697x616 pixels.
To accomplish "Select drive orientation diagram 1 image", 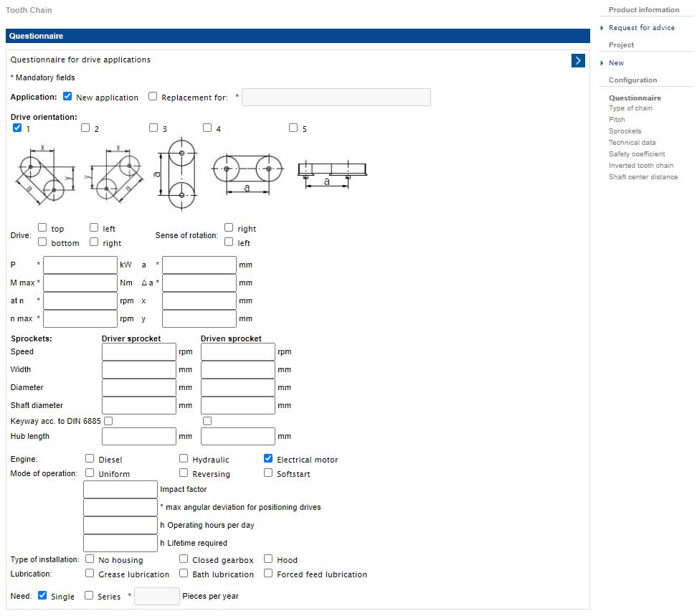I will tap(45, 174).
